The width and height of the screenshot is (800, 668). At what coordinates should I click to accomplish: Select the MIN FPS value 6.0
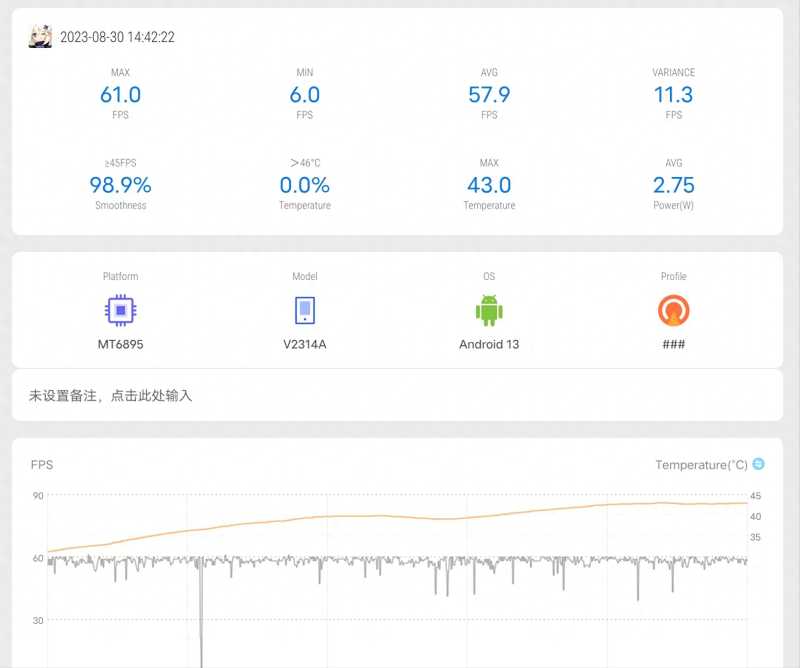[305, 95]
